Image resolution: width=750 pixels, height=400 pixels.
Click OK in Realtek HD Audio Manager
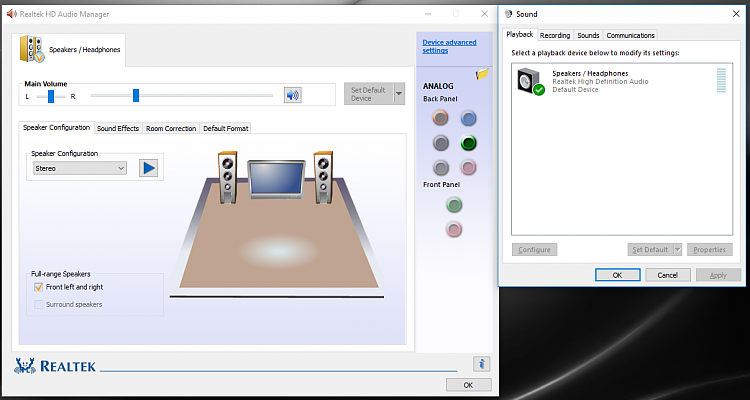click(x=468, y=385)
